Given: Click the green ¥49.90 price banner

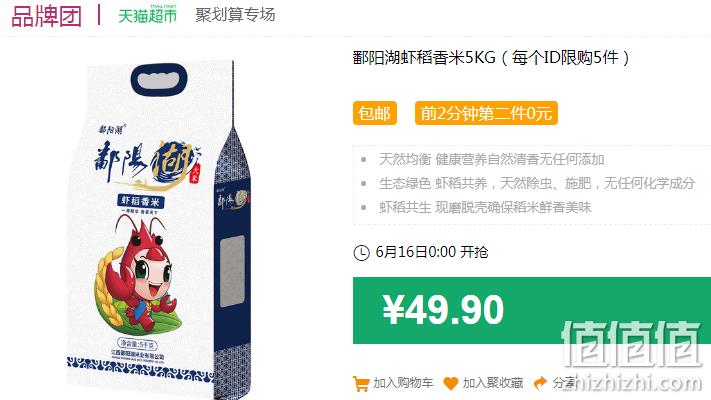Looking at the screenshot, I should tap(532, 310).
